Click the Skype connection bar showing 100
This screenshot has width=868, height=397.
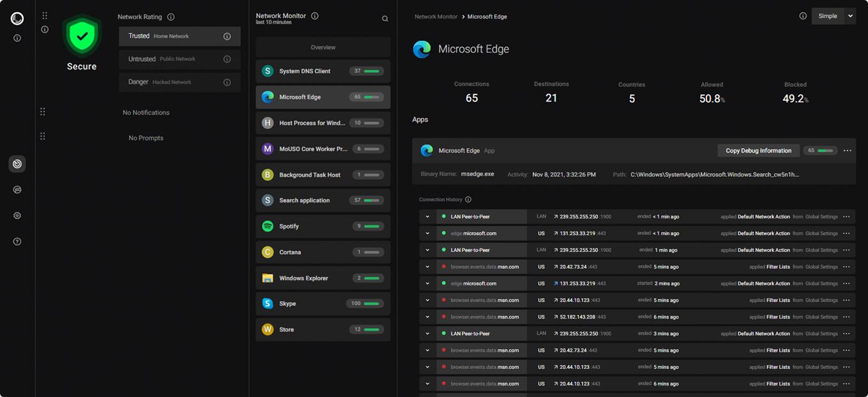coord(365,304)
